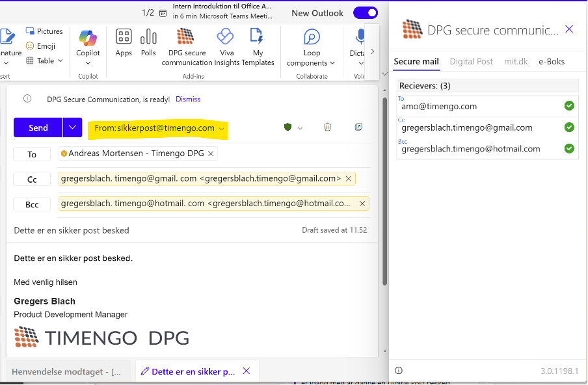
Task: Change the From sender address
Action: pos(159,128)
